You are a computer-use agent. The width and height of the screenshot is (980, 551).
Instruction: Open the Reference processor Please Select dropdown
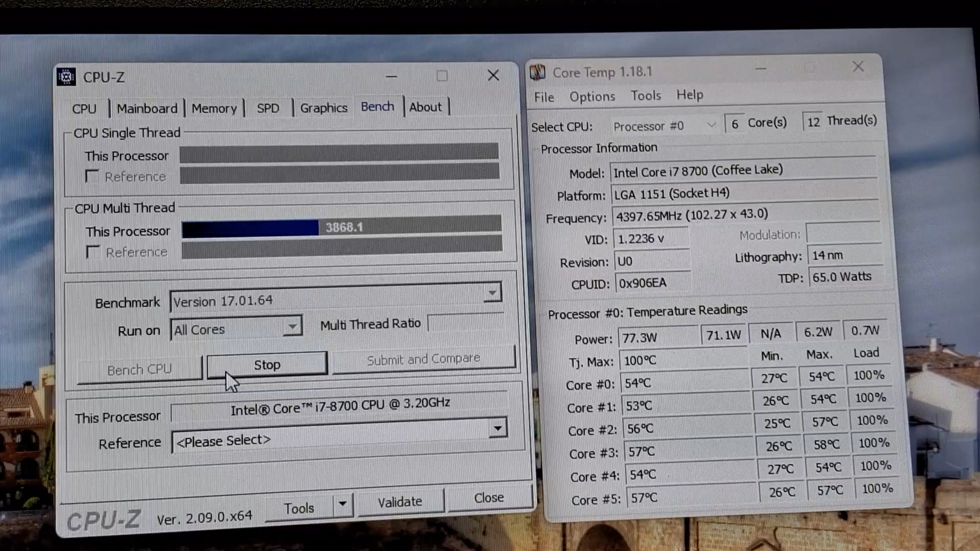pos(498,428)
